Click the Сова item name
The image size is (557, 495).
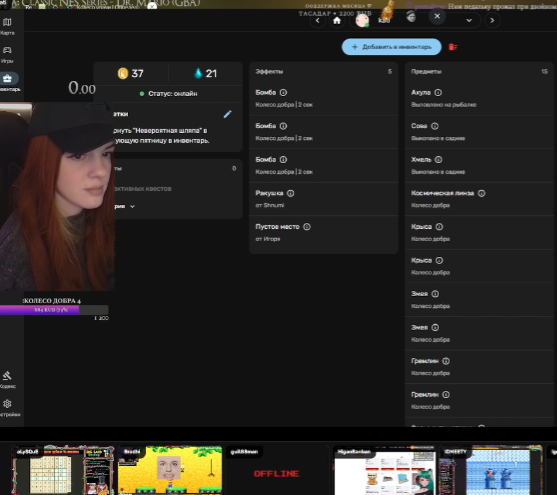coord(419,126)
